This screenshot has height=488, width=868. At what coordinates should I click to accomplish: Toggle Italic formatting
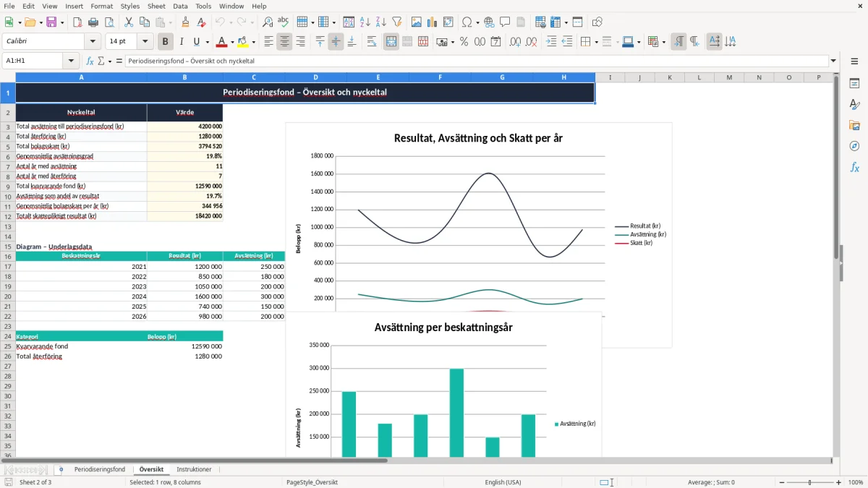click(182, 42)
